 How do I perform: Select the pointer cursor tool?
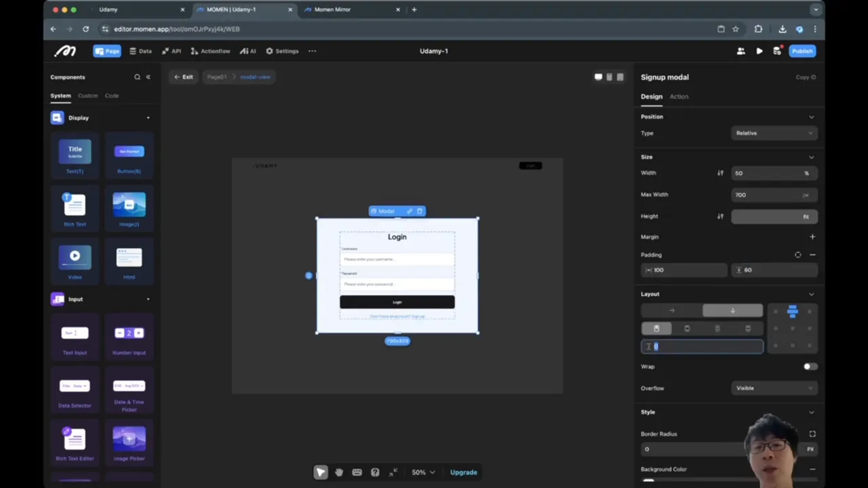pyautogui.click(x=321, y=472)
